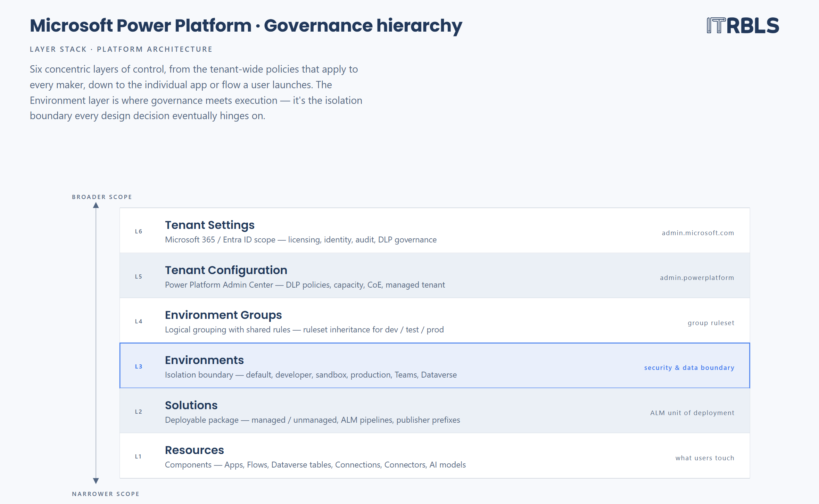Click the L6 layer badge
The image size is (819, 504).
(139, 231)
